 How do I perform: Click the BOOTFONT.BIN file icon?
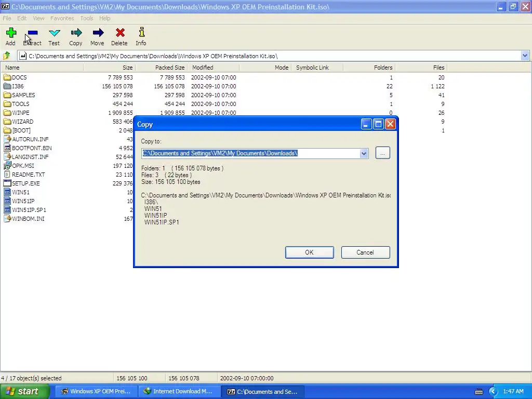click(x=7, y=148)
